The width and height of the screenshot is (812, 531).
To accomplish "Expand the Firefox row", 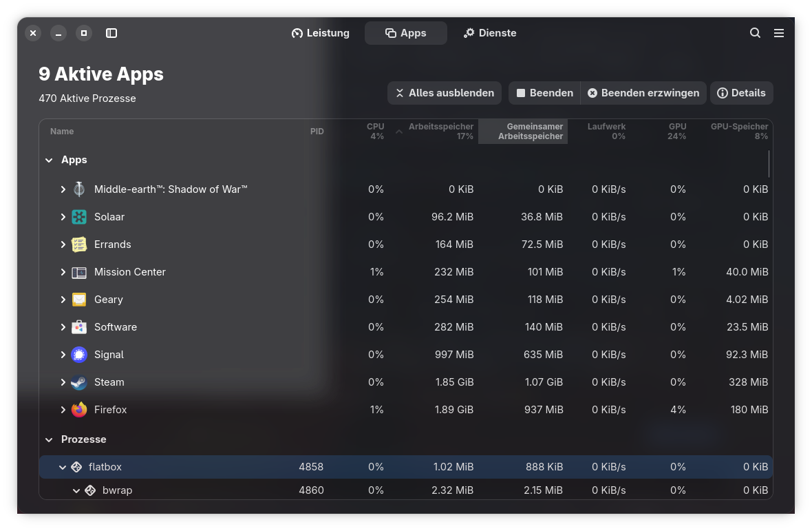I will 63,410.
